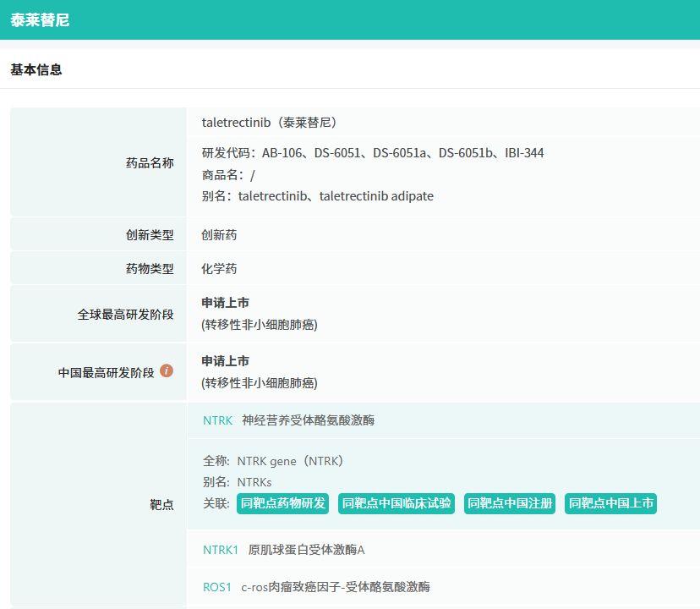Click the 创新药 innovation type value
This screenshot has width=700, height=609.
(x=219, y=235)
